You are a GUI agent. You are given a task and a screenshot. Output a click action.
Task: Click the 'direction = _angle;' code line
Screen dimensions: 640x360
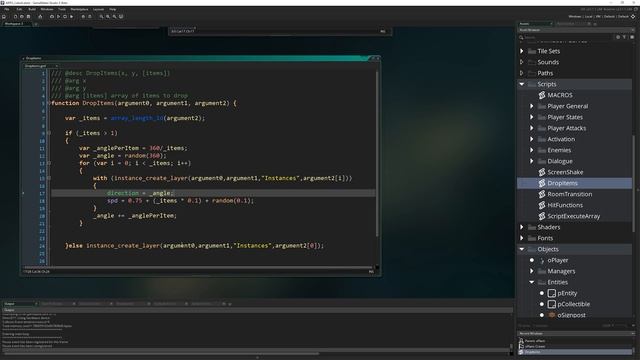pos(140,193)
